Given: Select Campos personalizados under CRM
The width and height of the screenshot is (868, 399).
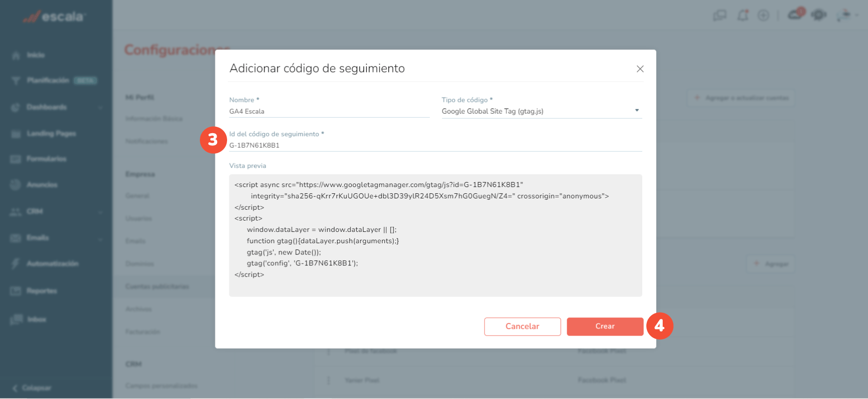Looking at the screenshot, I should (161, 386).
